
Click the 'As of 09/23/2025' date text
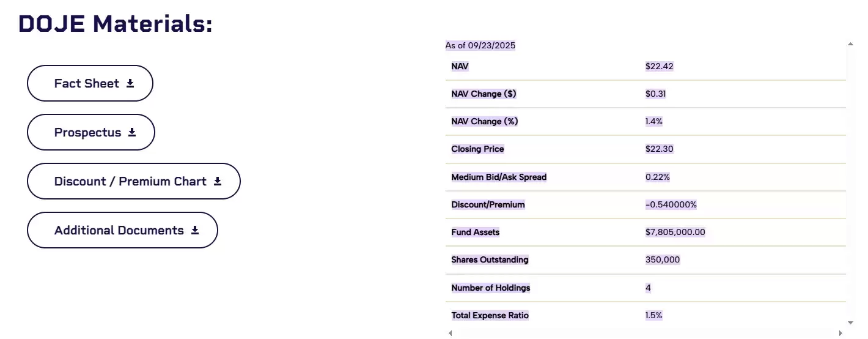(x=480, y=46)
